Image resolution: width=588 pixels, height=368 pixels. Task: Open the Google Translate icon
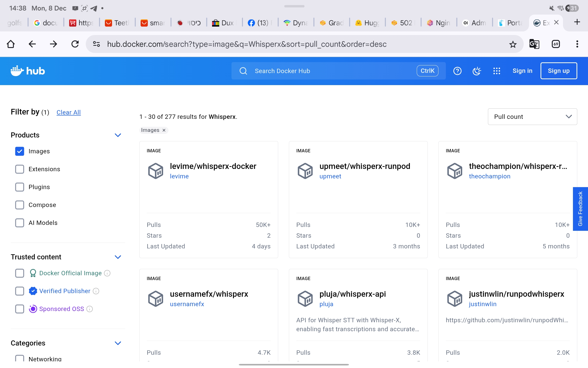(534, 44)
